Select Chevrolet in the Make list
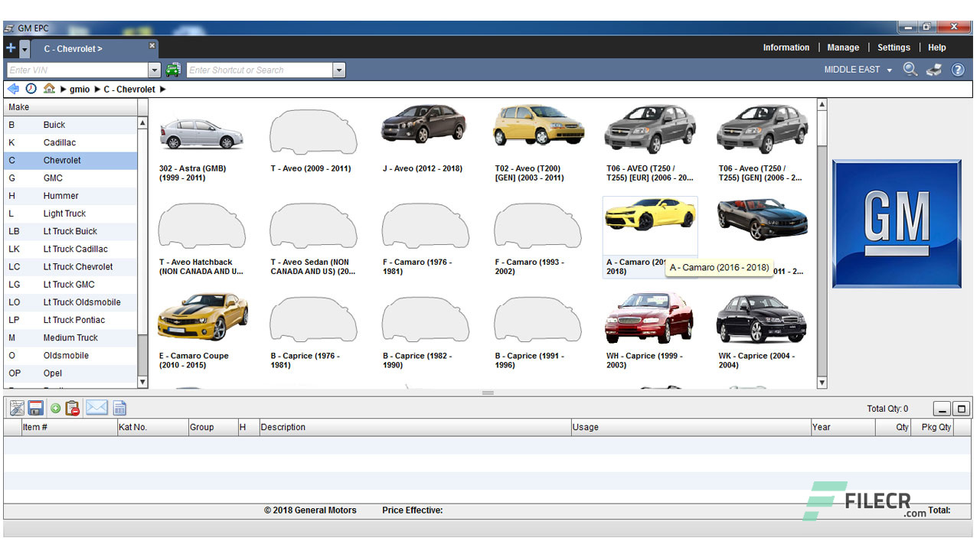The width and height of the screenshot is (980, 551). tap(70, 161)
